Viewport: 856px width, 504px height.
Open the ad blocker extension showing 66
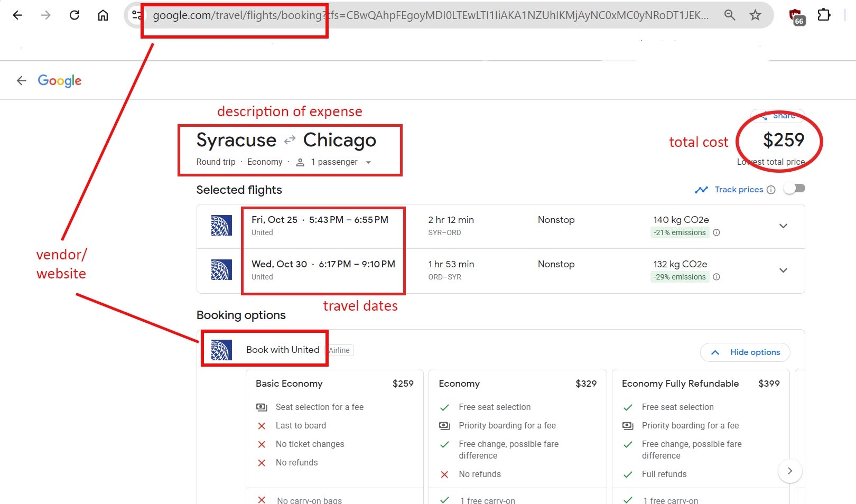796,17
